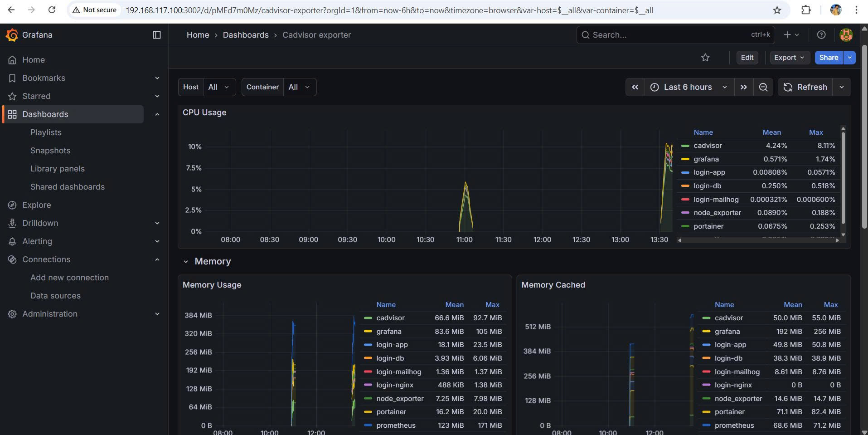Open the user profile avatar
This screenshot has width=868, height=435.
(x=846, y=35)
